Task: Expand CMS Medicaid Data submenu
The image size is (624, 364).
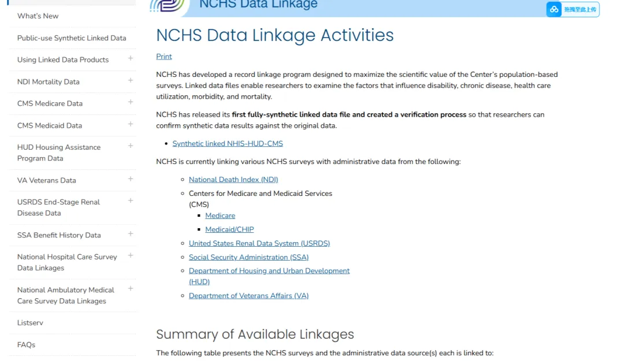Action: 130,124
